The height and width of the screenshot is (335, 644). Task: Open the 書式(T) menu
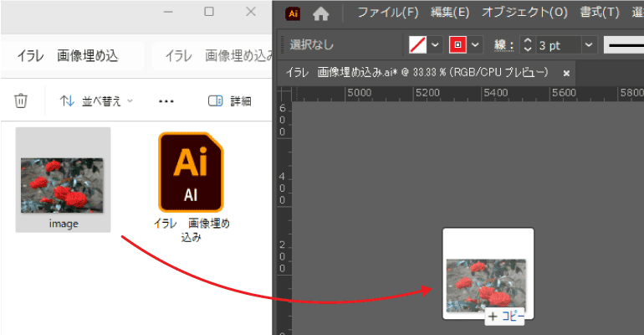point(599,13)
